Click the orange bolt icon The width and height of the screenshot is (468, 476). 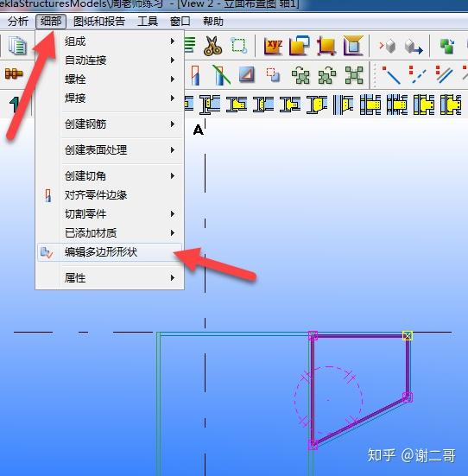(x=14, y=73)
